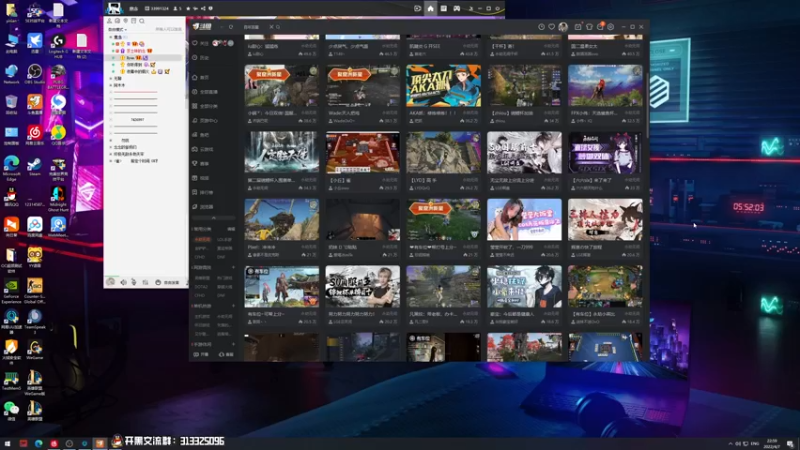Click the YY channel avatar logo in top bar
This screenshot has height=450, width=800.
click(114, 8)
